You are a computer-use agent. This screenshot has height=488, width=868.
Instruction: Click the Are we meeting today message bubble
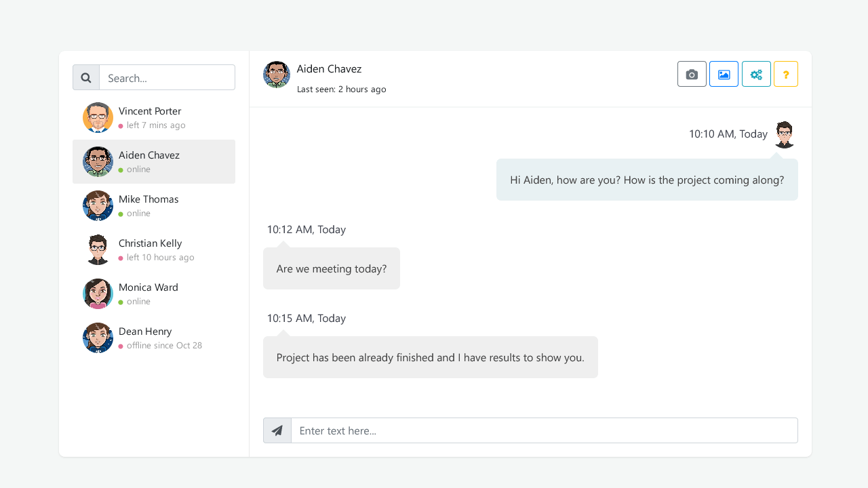click(x=331, y=268)
